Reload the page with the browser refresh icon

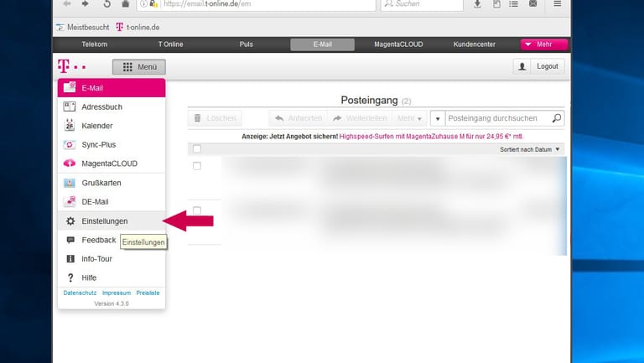106,3
